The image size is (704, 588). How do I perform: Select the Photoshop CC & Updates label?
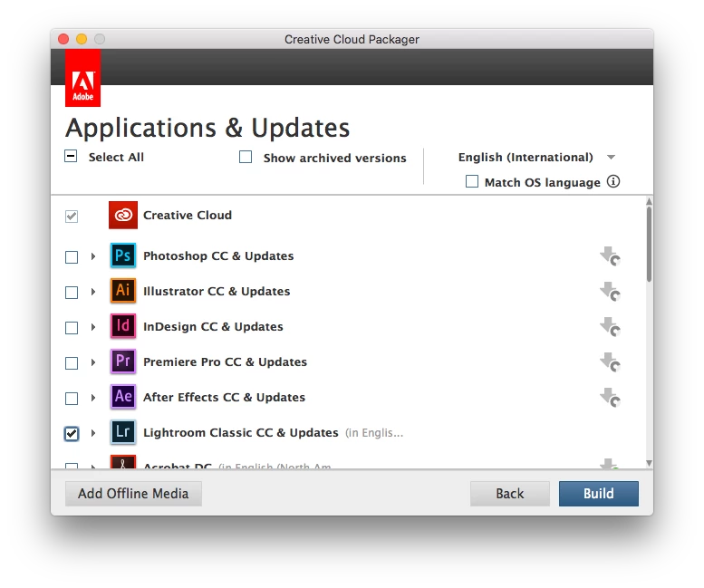[x=218, y=255]
